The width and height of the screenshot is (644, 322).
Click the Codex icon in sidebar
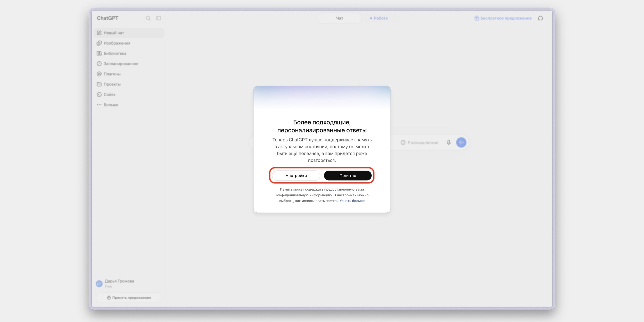99,95
